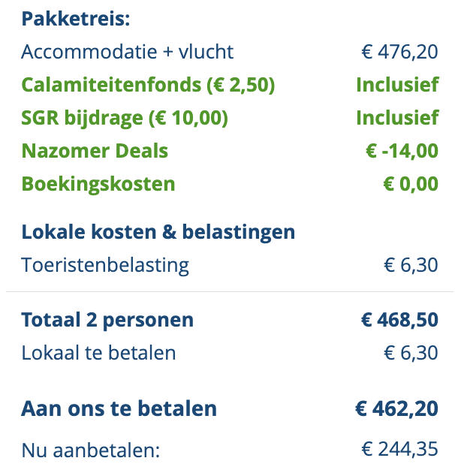Select the Nu aanbetalen label
This screenshot has width=455, height=476.
click(91, 450)
